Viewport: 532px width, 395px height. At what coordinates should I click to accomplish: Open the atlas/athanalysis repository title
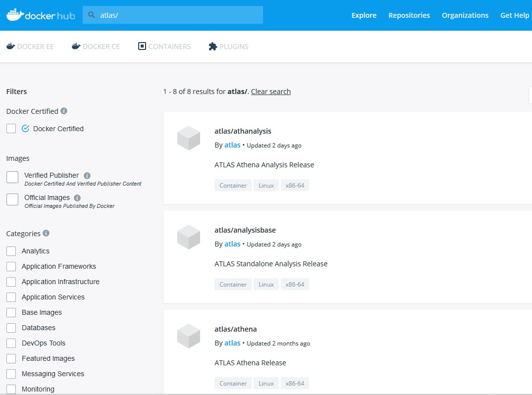click(243, 131)
